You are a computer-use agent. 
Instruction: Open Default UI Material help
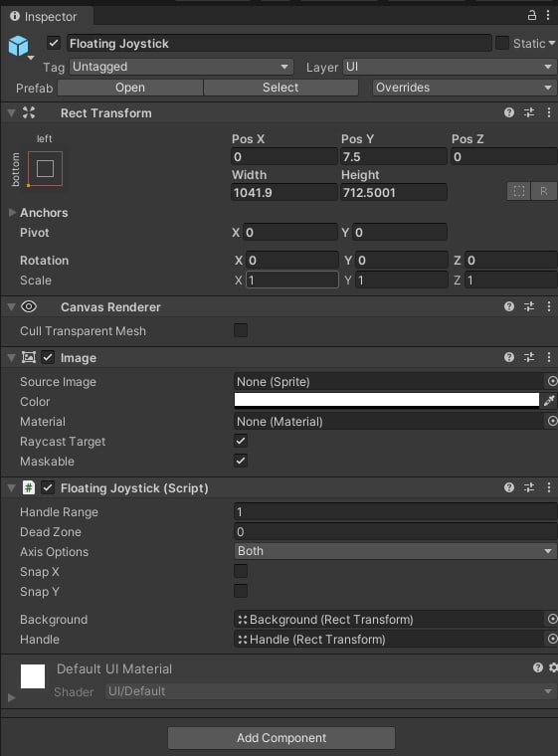coord(538,667)
